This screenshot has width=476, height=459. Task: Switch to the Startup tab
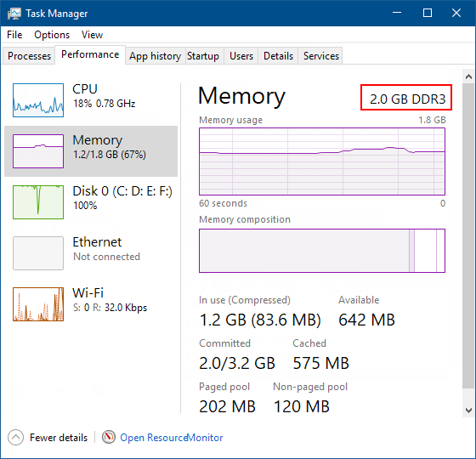(x=203, y=56)
